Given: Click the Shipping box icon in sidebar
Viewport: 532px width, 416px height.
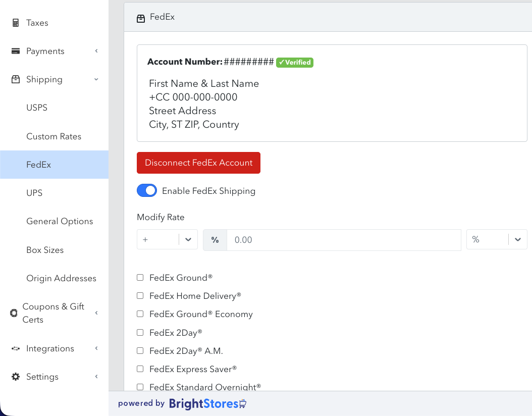Looking at the screenshot, I should 16,79.
